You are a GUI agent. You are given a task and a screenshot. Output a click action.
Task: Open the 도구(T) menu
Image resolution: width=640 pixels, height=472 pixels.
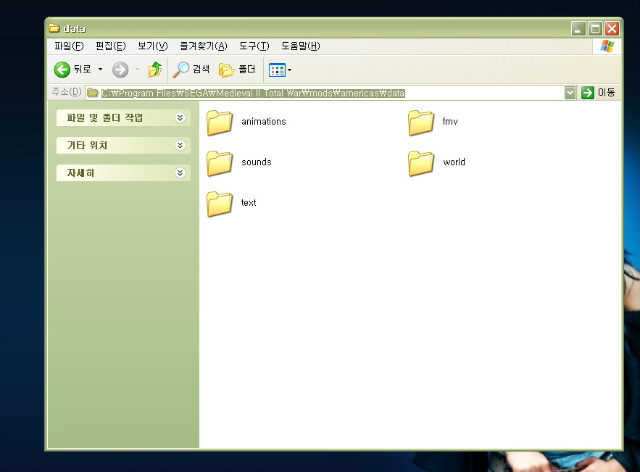(254, 46)
